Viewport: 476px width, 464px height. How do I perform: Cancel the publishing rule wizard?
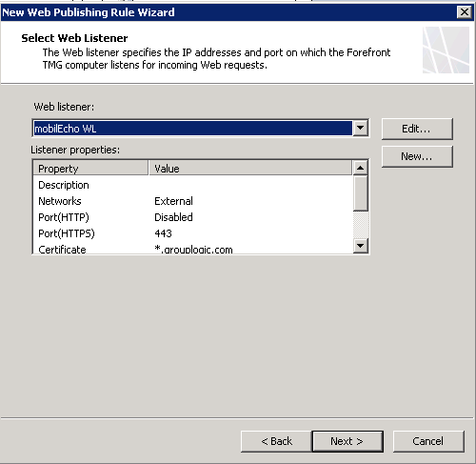[428, 441]
